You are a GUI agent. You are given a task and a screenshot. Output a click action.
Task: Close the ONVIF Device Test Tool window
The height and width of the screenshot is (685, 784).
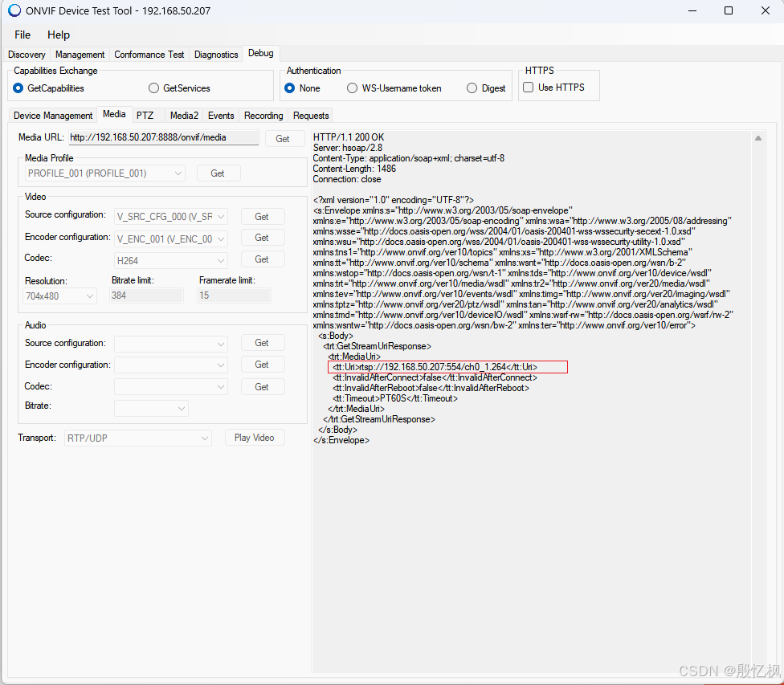pyautogui.click(x=765, y=10)
